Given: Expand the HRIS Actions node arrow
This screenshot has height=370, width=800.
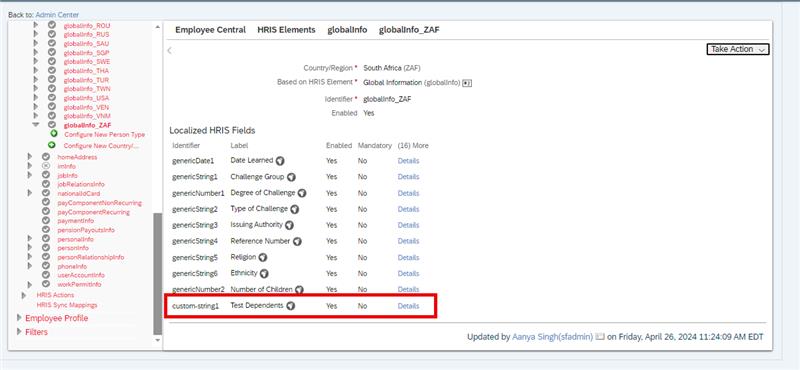Looking at the screenshot, I should pyautogui.click(x=23, y=295).
